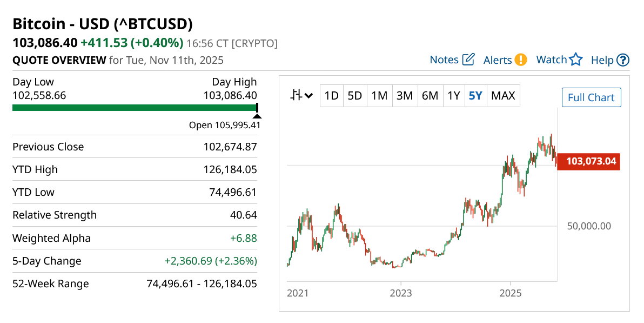Screen dimensions: 644x323
Task: Click the Notes link
Action: 444,60
